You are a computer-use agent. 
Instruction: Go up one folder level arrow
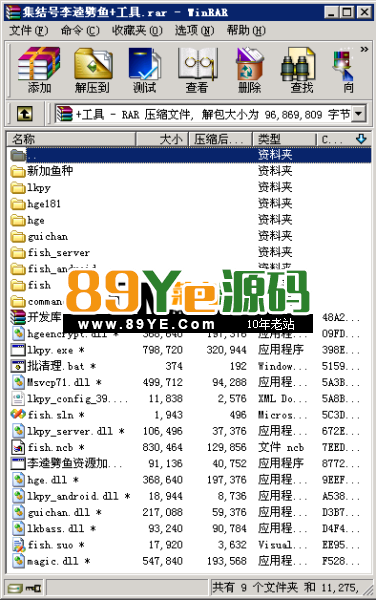tap(25, 114)
